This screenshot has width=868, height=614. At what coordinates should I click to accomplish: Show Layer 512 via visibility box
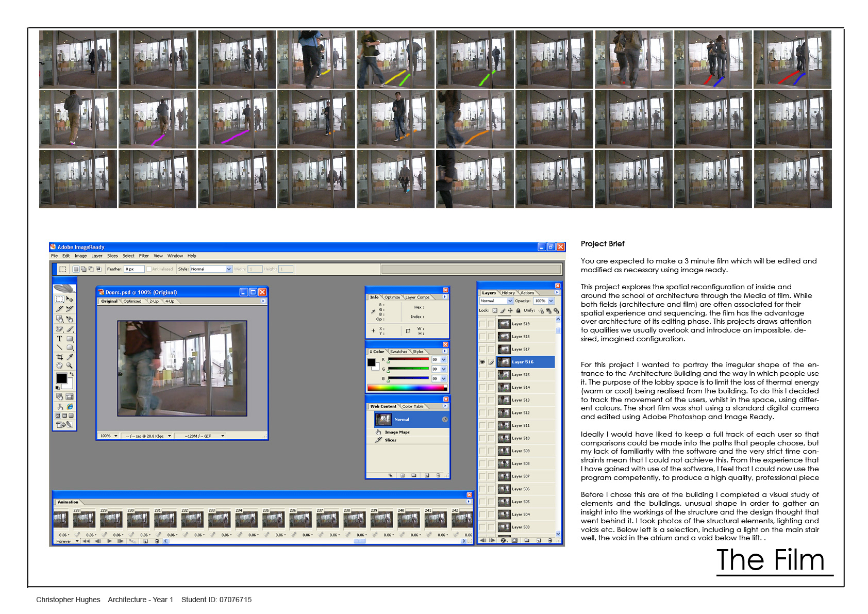click(482, 413)
